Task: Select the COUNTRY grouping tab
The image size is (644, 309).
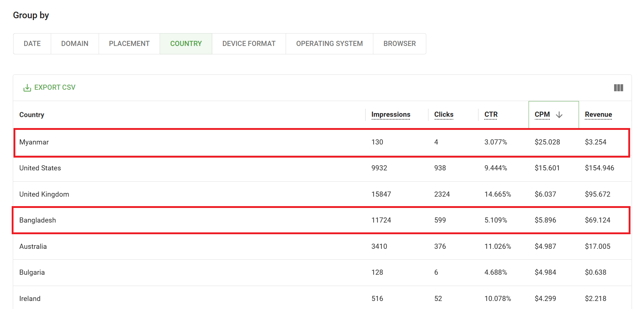Action: click(186, 44)
